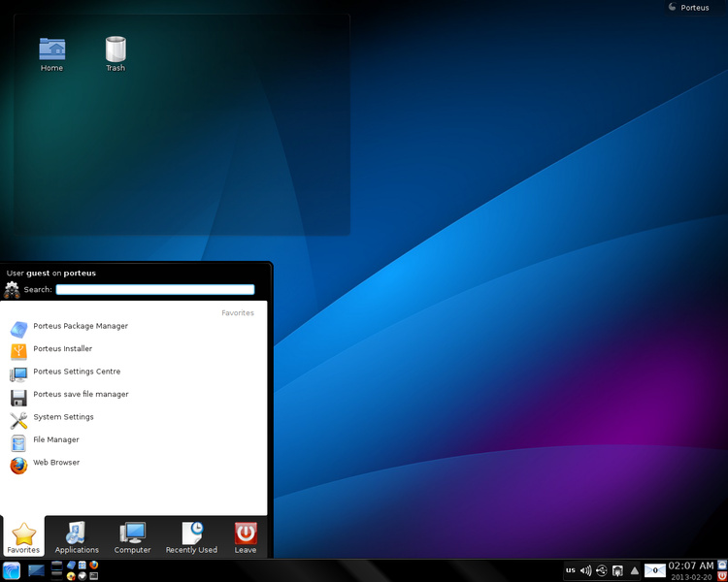Click the yellow disc icon in the quick launcher

point(71,576)
